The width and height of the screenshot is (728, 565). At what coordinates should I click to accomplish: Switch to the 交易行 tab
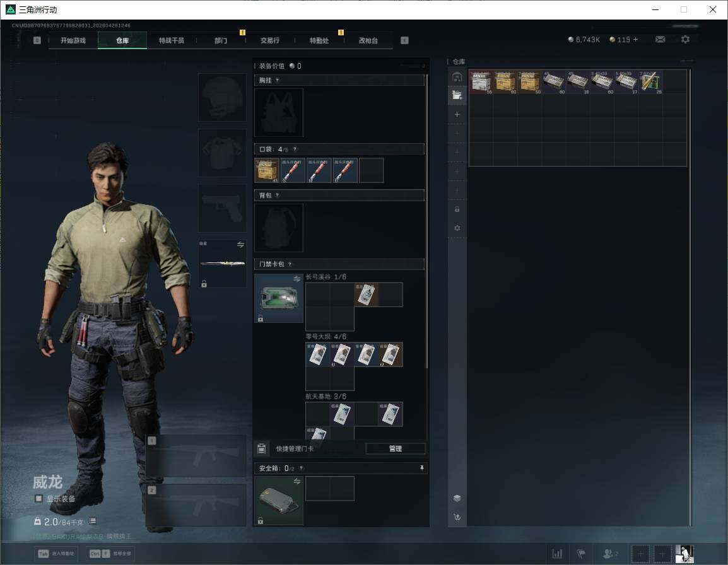[x=270, y=40]
